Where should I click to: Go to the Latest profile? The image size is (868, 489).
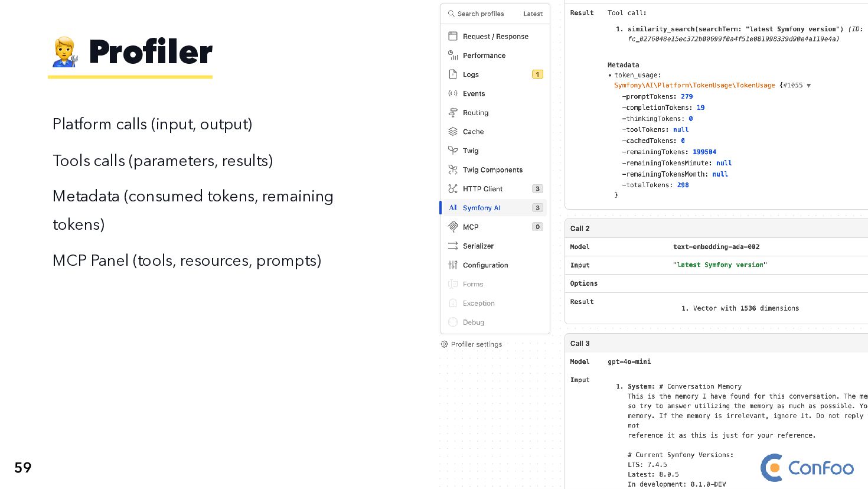(533, 14)
